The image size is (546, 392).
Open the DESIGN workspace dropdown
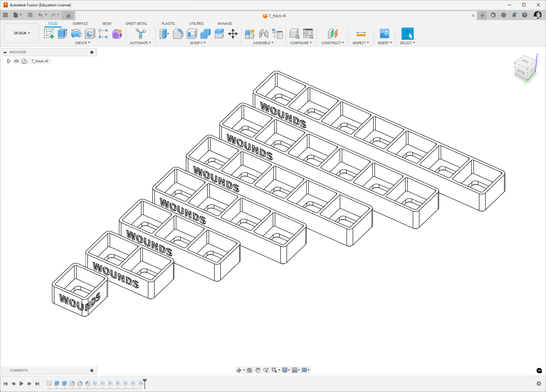[22, 33]
